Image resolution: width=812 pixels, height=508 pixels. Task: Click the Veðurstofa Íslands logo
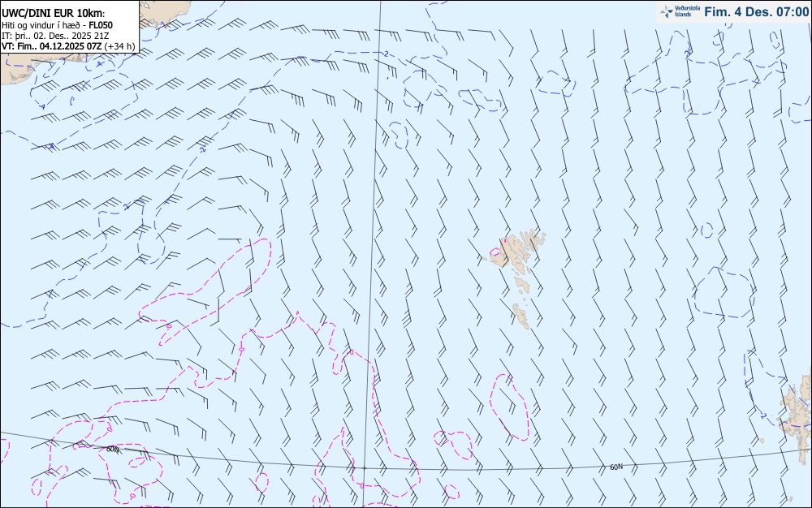point(679,11)
